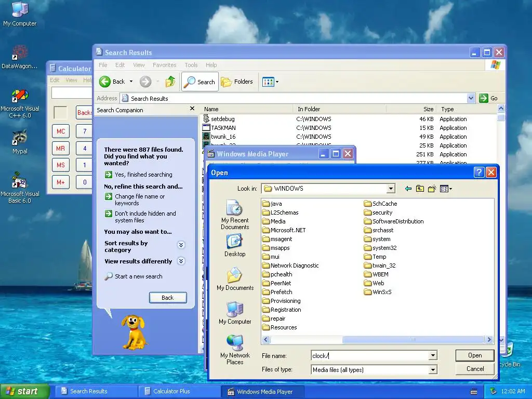This screenshot has height=399, width=532.
Task: Click the on-screen keyboard tray icon
Action: pos(474,392)
